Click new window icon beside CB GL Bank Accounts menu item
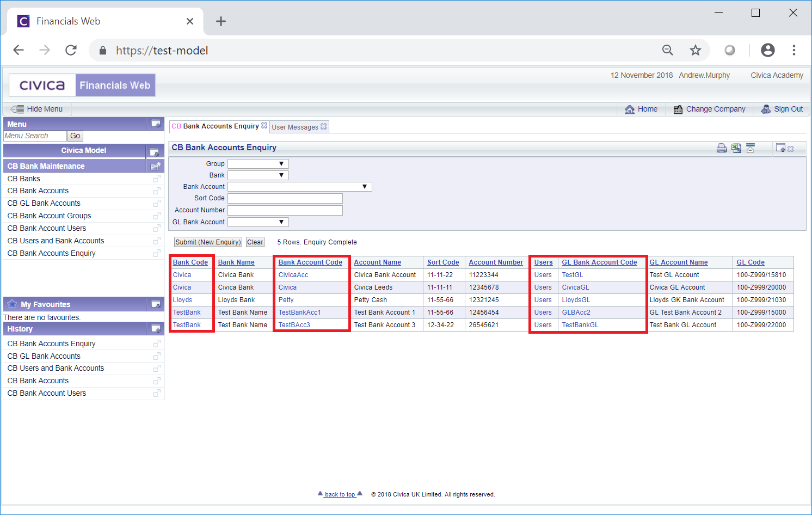This screenshot has height=515, width=812. coord(157,203)
